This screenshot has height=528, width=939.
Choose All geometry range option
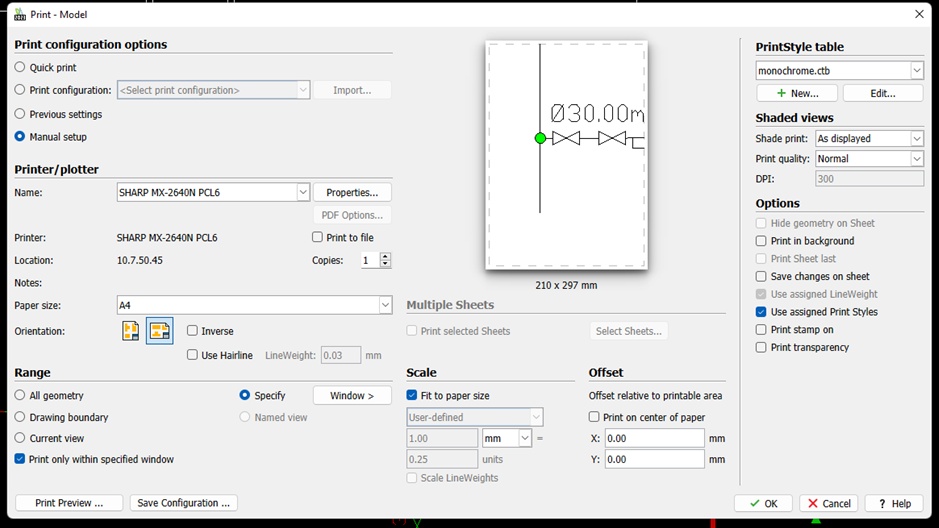tap(20, 395)
